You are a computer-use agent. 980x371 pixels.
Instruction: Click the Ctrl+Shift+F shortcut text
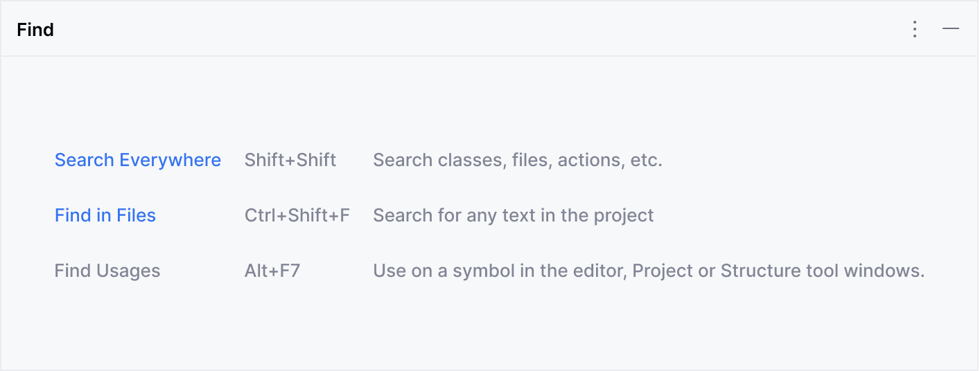[x=297, y=215]
